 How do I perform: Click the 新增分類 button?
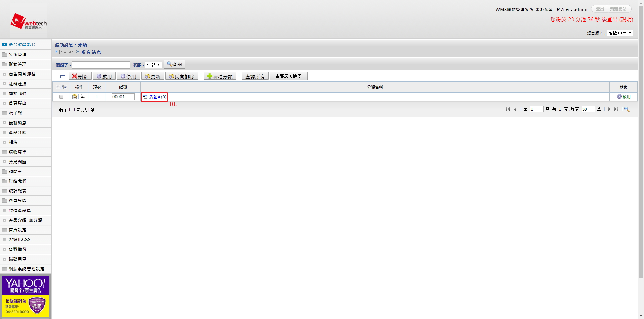pos(220,76)
